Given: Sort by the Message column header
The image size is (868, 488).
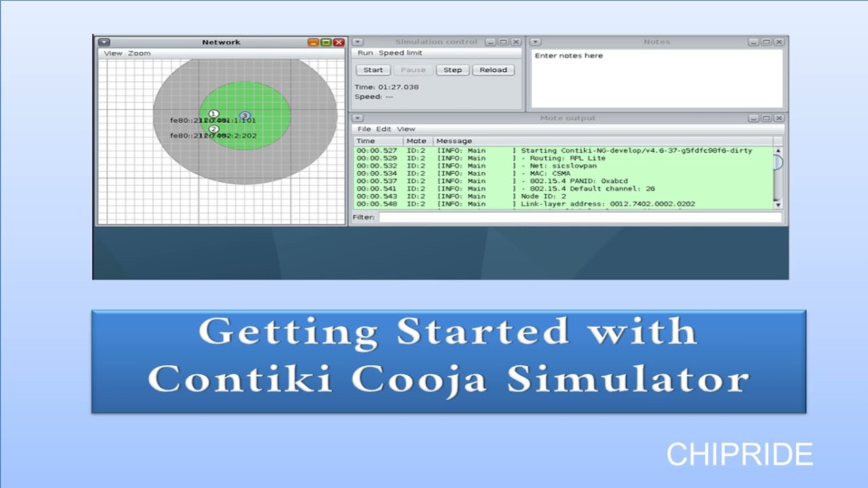Looking at the screenshot, I should click(x=604, y=141).
